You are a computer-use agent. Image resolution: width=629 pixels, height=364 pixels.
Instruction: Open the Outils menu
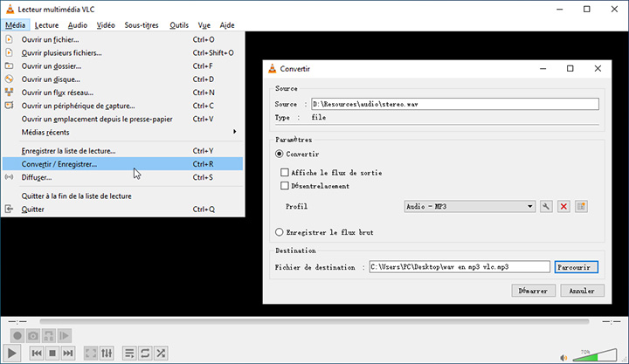(179, 25)
